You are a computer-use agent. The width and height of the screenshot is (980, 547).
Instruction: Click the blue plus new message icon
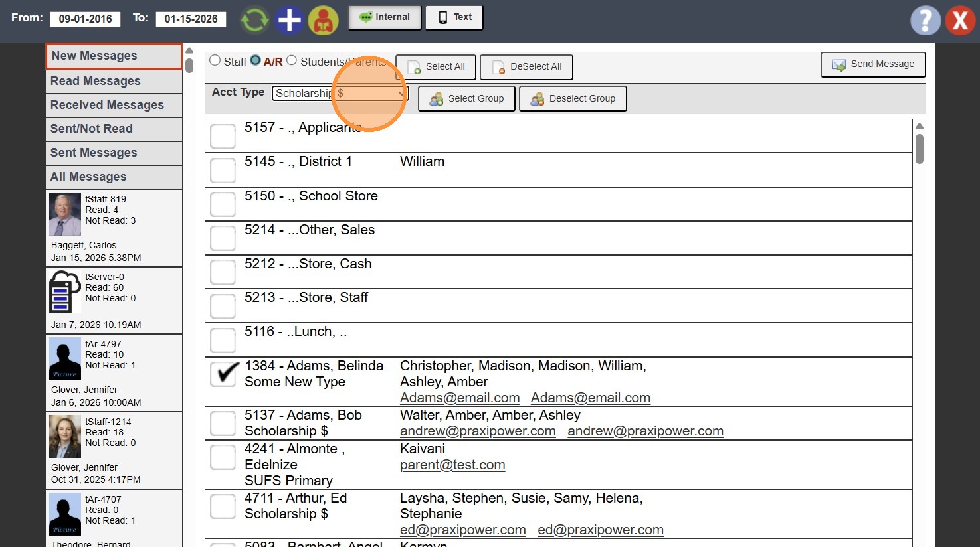coord(289,20)
